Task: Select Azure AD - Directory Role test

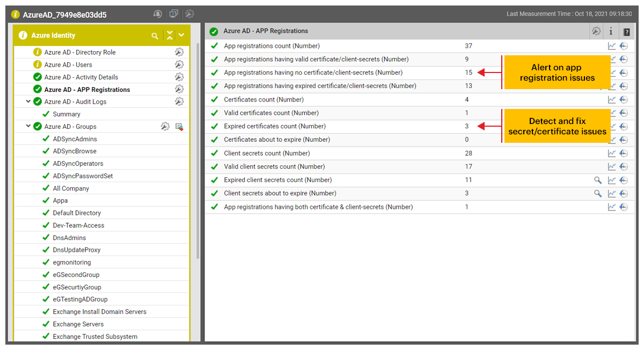Action: 80,53
